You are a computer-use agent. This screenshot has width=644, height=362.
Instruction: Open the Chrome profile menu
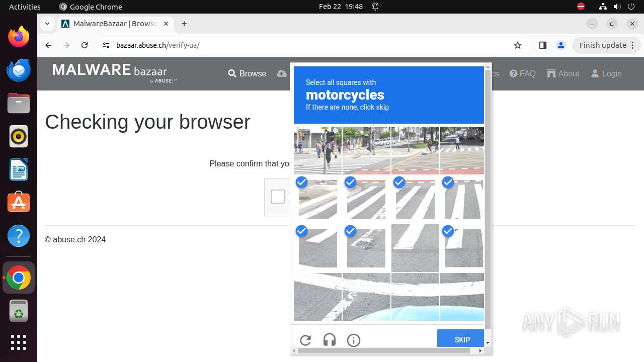pyautogui.click(x=561, y=45)
